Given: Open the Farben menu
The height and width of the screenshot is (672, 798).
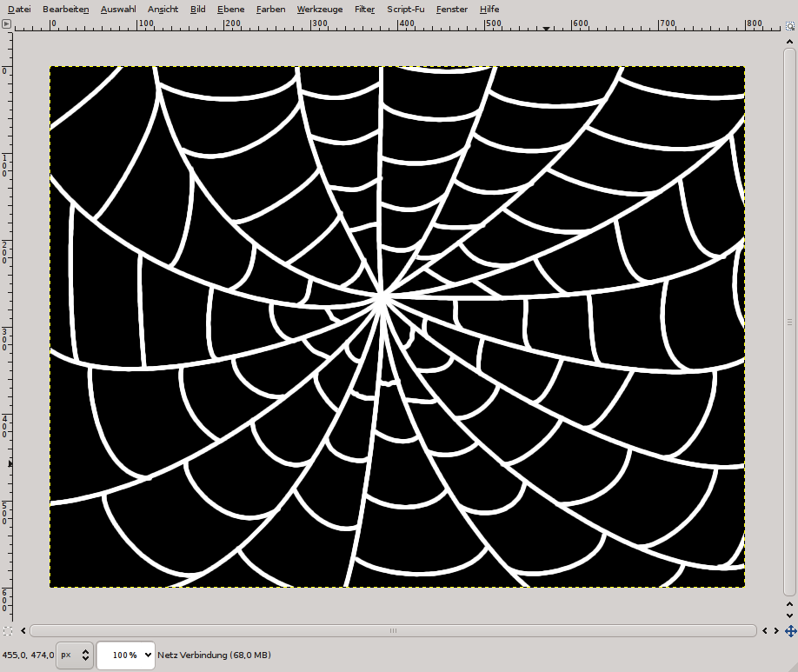Looking at the screenshot, I should (x=270, y=10).
